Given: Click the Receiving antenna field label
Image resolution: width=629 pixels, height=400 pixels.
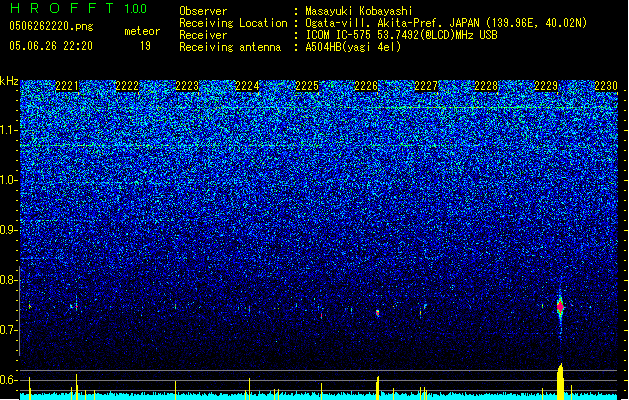Looking at the screenshot, I should 230,47.
